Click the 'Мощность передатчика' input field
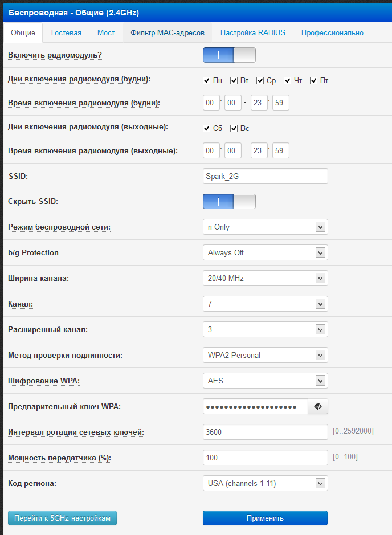Viewport: 392px width, 535px height. tap(265, 458)
